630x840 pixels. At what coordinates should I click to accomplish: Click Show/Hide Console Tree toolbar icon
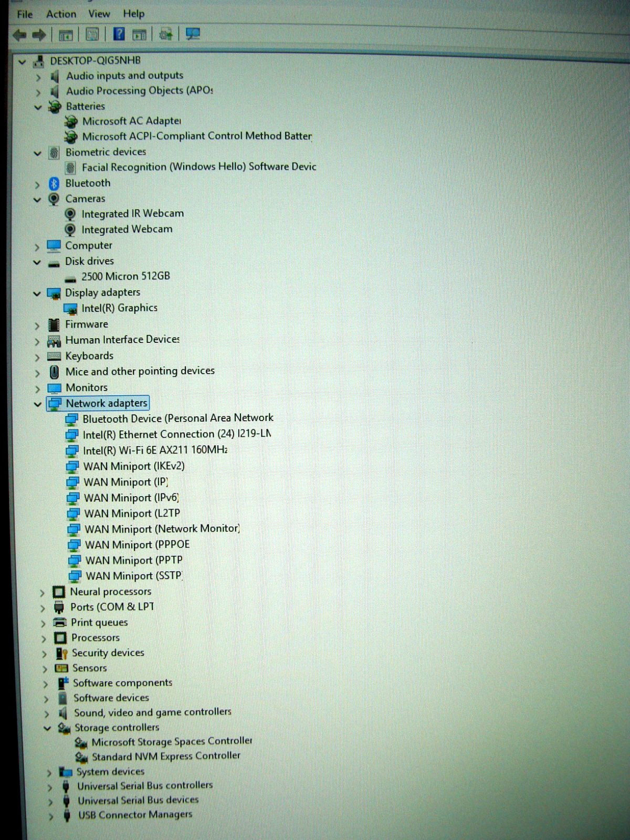pyautogui.click(x=66, y=35)
